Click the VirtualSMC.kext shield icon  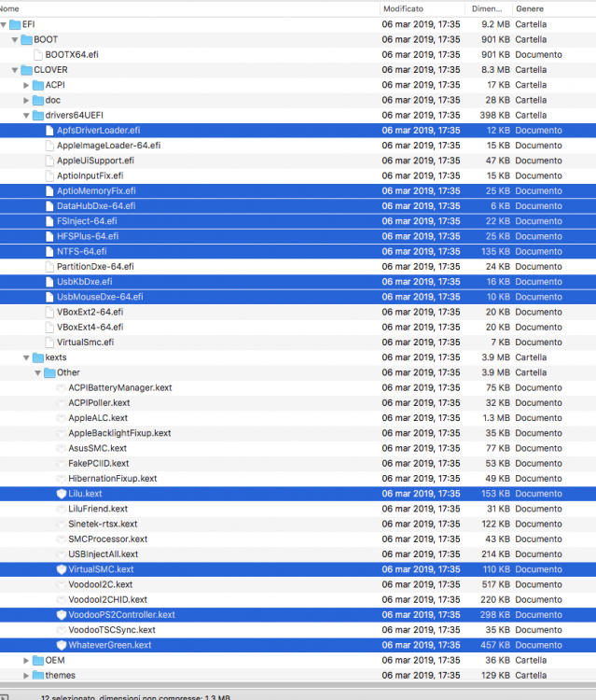pos(62,569)
